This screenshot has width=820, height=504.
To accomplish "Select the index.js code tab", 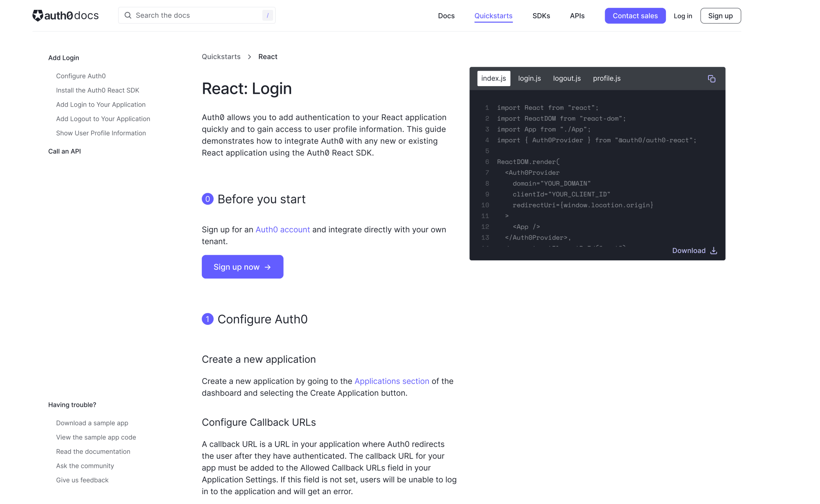I will [x=494, y=78].
